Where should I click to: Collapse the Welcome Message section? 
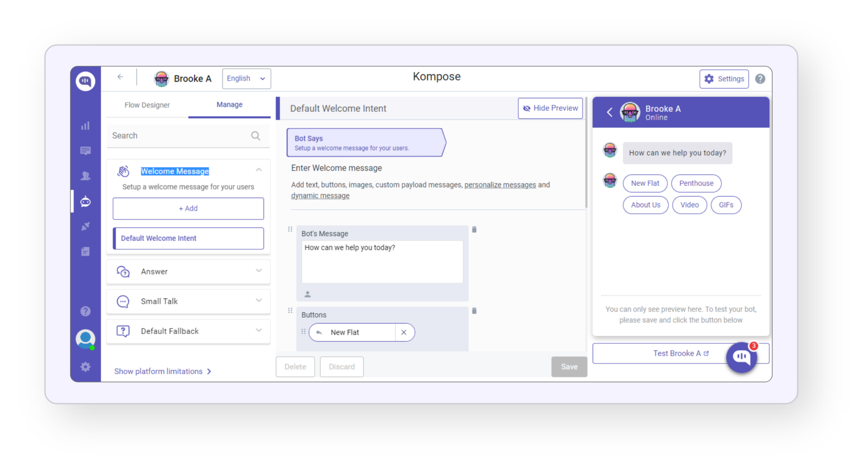pyautogui.click(x=259, y=169)
